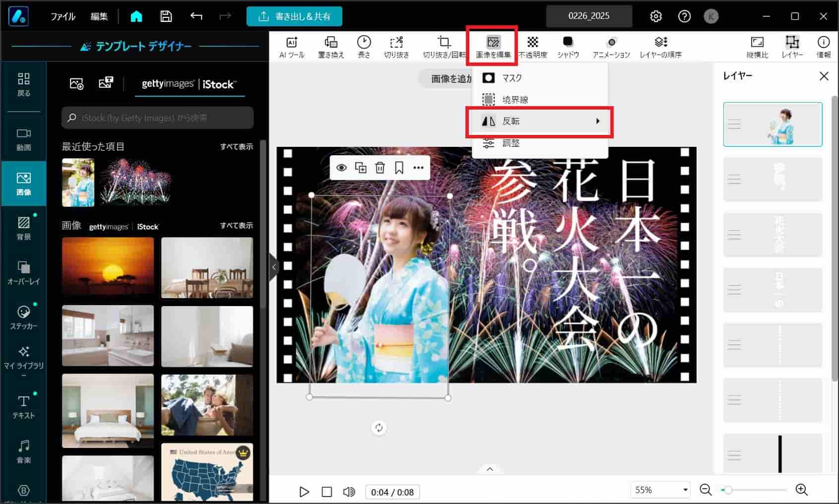
Task: Go back with the 戻る sidebar button
Action: pos(24,85)
